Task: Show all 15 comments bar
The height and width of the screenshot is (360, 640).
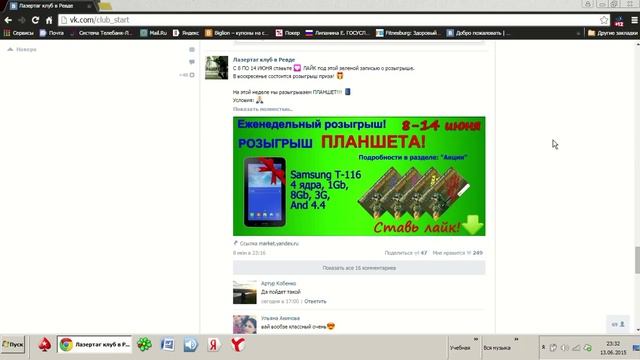Action: (359, 268)
